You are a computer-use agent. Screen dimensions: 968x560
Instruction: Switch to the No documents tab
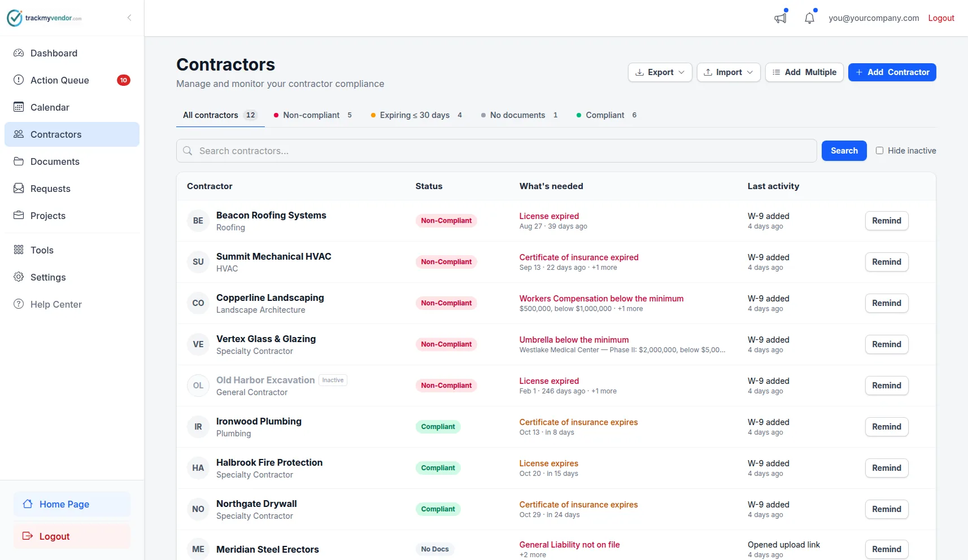519,115
